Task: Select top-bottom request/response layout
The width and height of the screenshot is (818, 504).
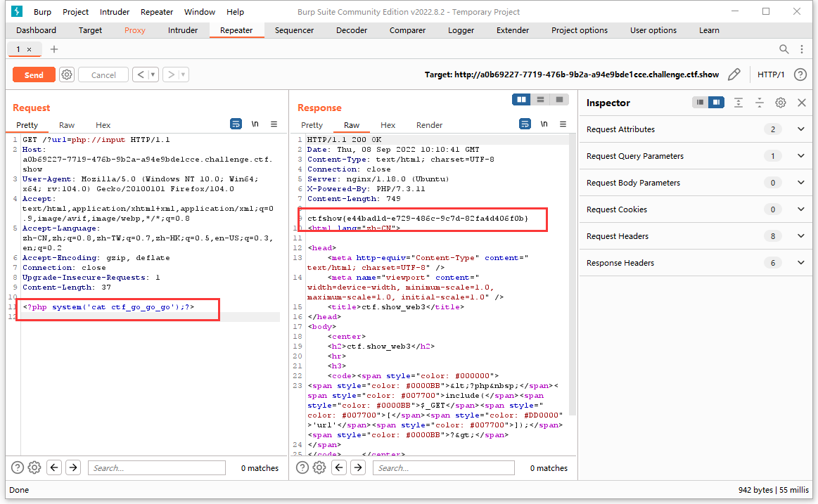Action: (x=540, y=100)
